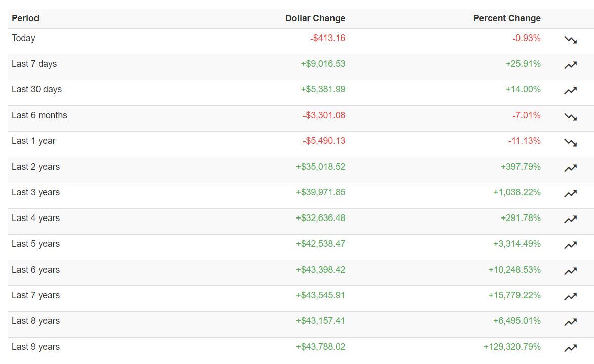
Task: Click the +129,320.79% percent change value
Action: pyautogui.click(x=511, y=347)
